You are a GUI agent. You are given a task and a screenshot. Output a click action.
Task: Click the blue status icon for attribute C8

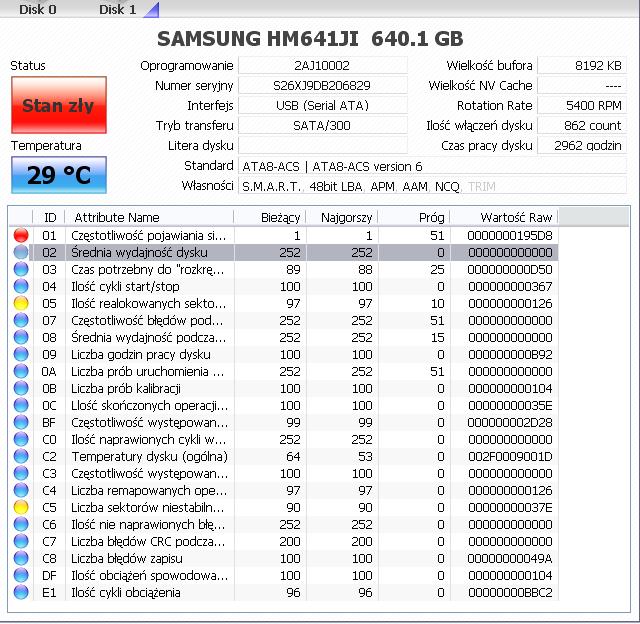point(21,558)
